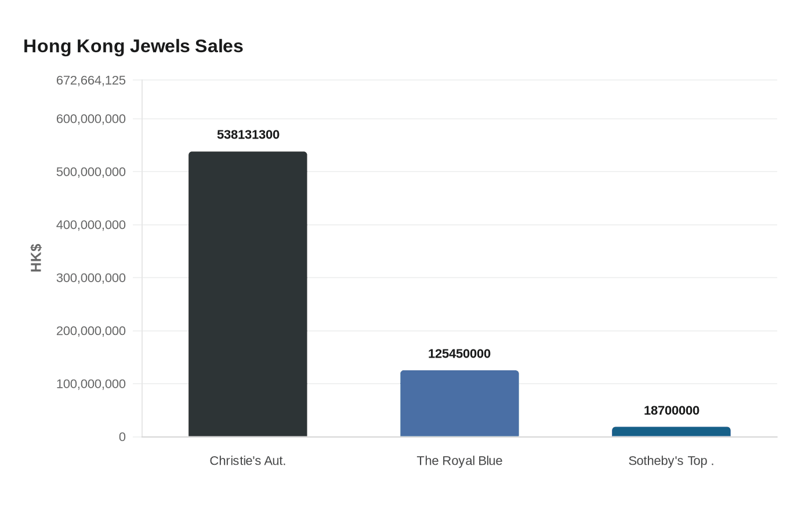
Task: Click the Christie's Aut. category label
Action: (x=248, y=461)
